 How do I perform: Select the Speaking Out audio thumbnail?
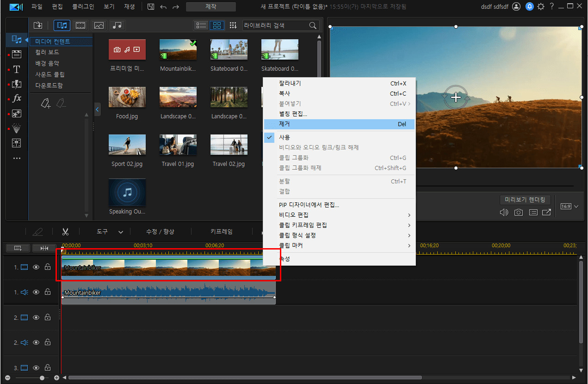point(127,192)
